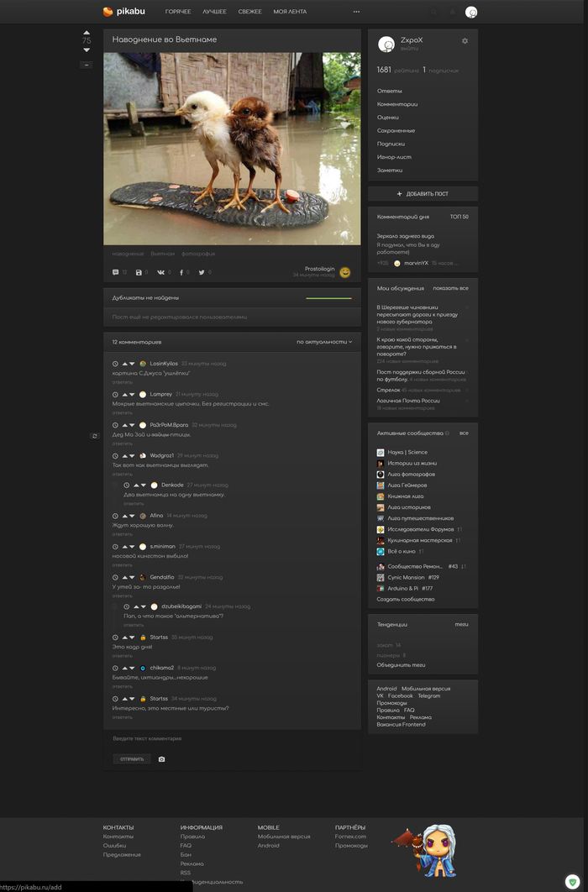Downvote Lamprey's comment
Screen dimensions: 588x892
[132, 394]
